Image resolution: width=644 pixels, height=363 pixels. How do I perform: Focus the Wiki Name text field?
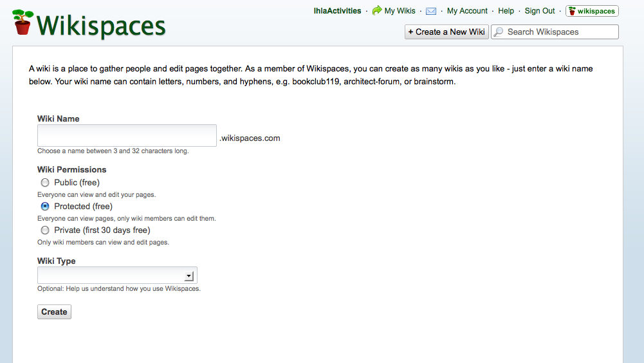[127, 136]
